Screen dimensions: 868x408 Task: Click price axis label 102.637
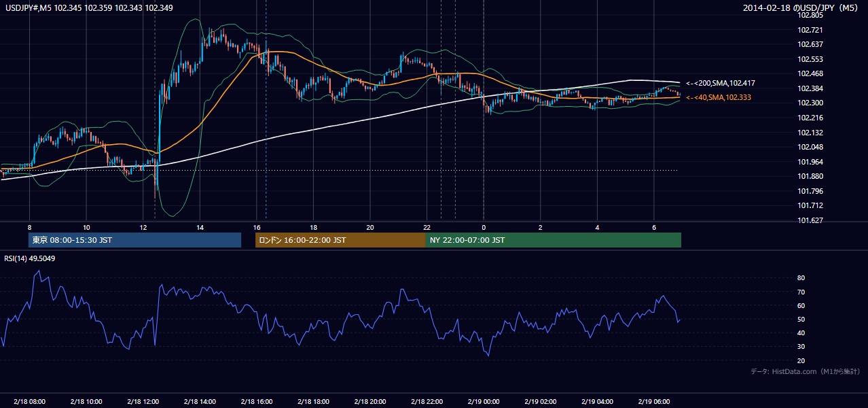click(x=810, y=44)
